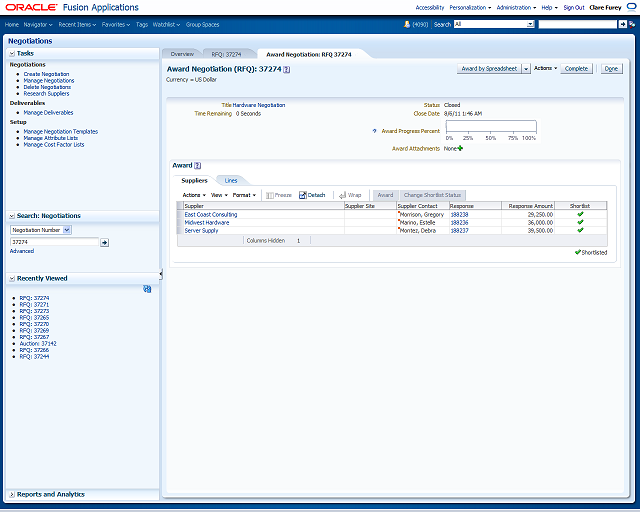The width and height of the screenshot is (640, 512).
Task: Click the negotiation number input field
Action: (54, 242)
